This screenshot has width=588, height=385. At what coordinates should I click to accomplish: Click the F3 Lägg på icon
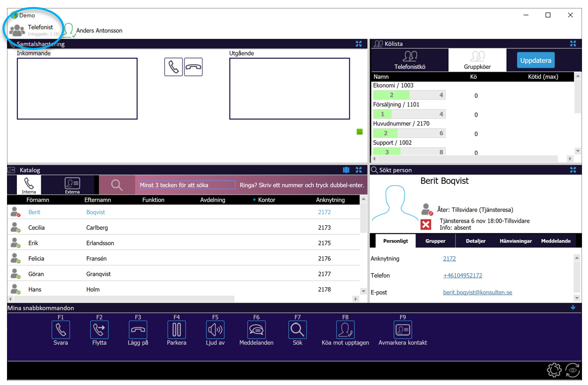click(138, 330)
